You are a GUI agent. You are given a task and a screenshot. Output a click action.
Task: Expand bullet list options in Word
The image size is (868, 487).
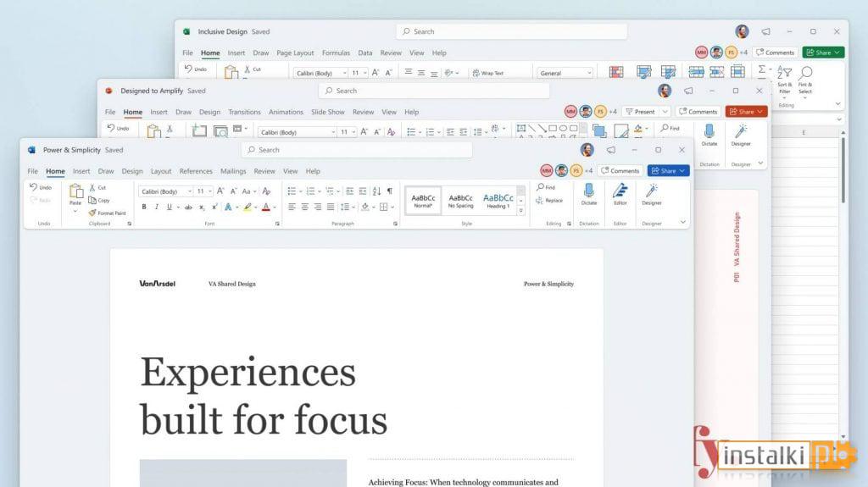tap(301, 191)
